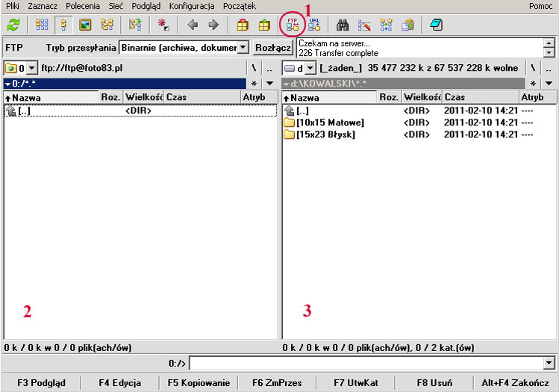Toggle the brief list view button

click(x=43, y=25)
